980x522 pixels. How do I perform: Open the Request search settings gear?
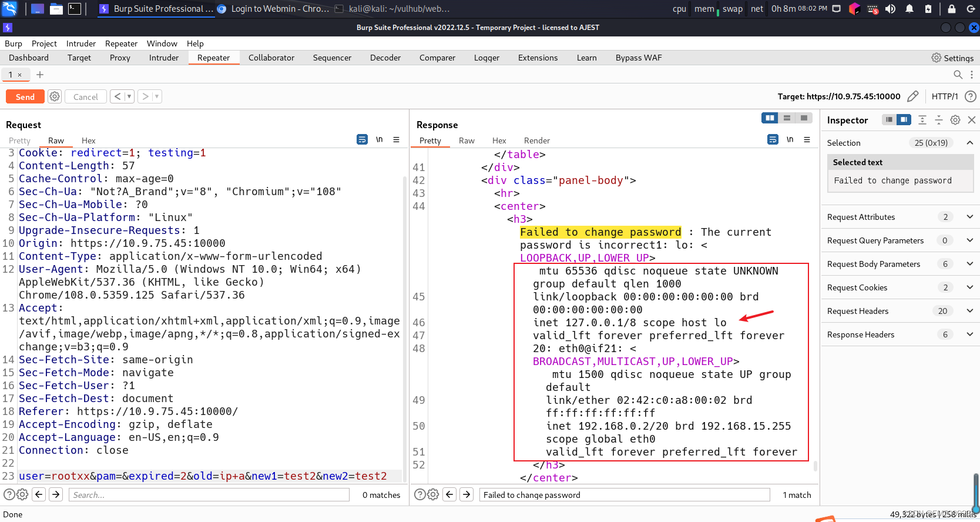point(22,494)
